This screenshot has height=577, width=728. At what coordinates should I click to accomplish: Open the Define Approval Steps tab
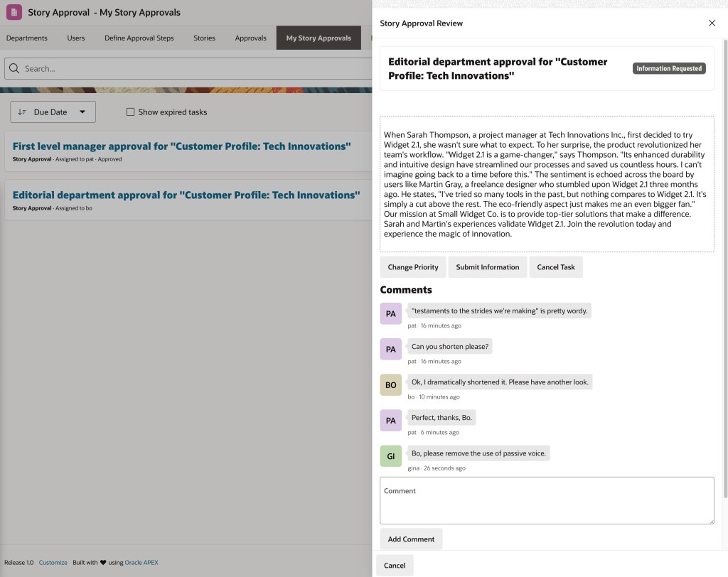[x=139, y=38]
